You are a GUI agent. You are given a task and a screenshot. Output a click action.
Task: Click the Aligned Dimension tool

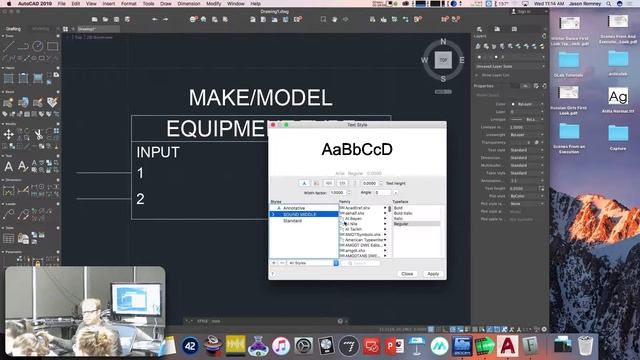tap(23, 190)
